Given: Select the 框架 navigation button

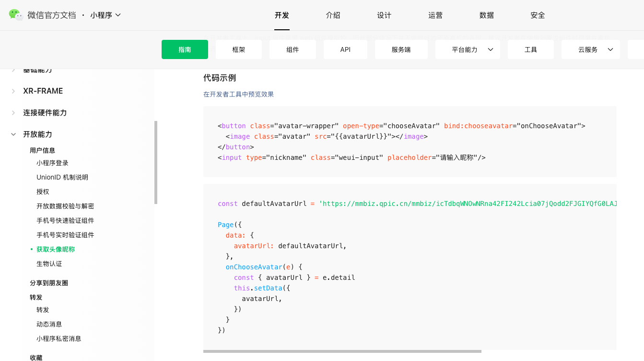Looking at the screenshot, I should pos(238,49).
